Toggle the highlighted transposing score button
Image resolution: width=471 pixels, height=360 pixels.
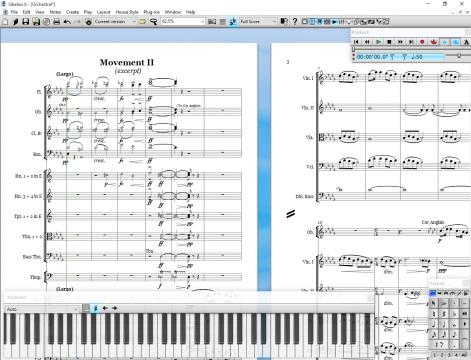(x=233, y=22)
